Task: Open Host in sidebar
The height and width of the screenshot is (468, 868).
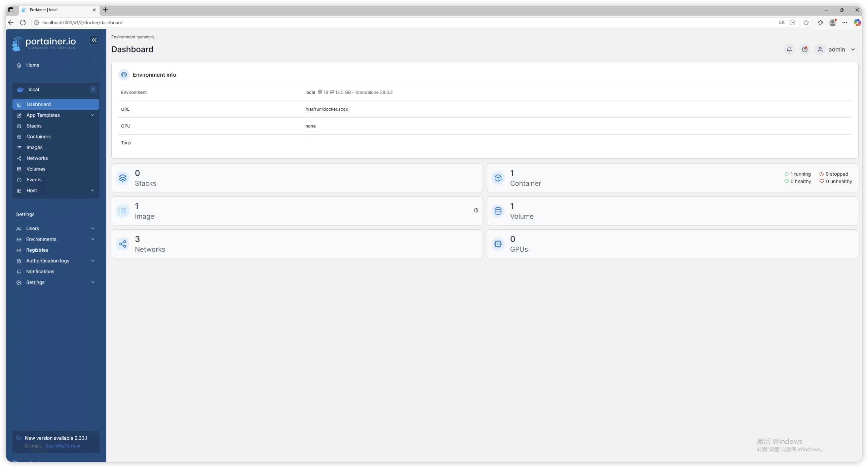Action: click(32, 190)
